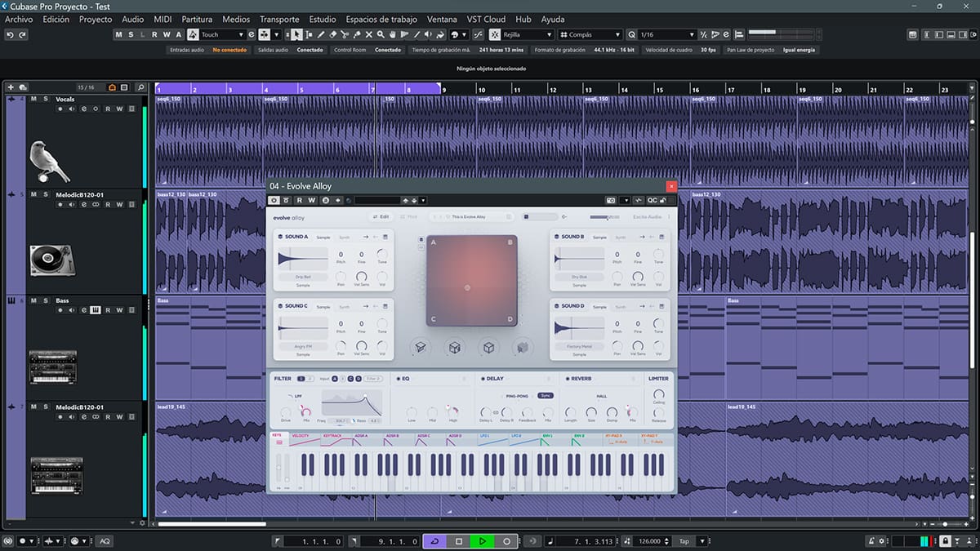Screen dimensions: 980x551
Task: Open the Rejilla snap type dropdown
Action: [549, 35]
